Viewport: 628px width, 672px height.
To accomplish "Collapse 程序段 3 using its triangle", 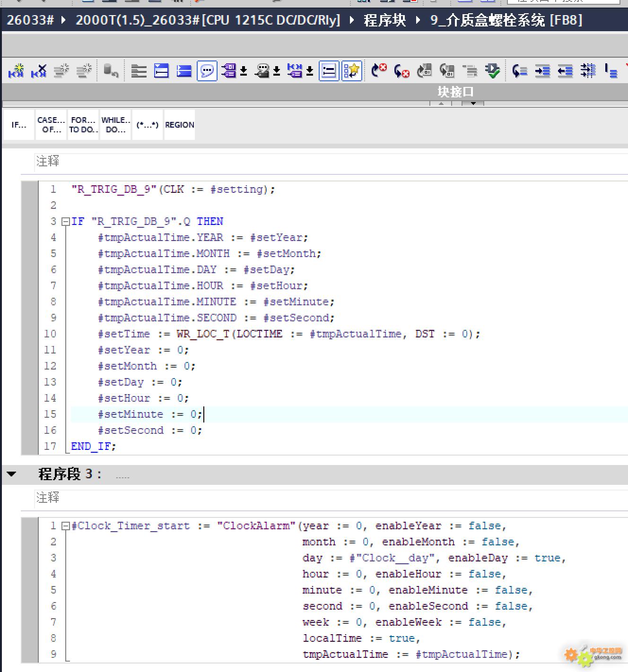I will click(x=12, y=474).
